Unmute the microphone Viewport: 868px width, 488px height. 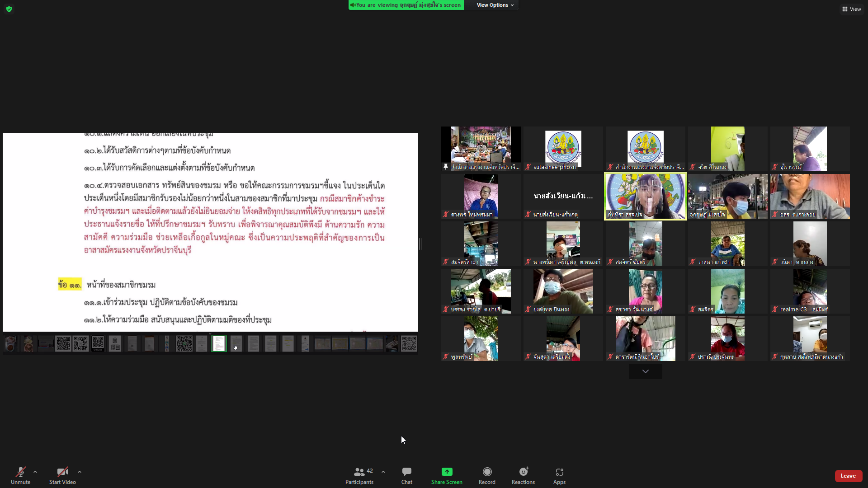pos(20,475)
